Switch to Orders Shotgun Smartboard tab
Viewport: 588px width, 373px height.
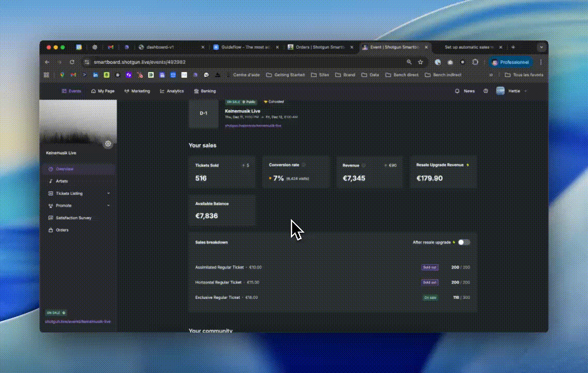tap(320, 47)
